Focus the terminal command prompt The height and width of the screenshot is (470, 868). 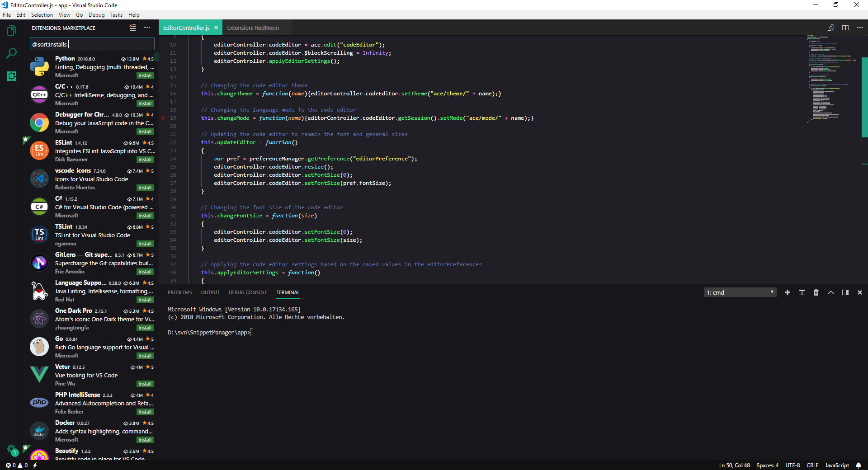pos(251,332)
